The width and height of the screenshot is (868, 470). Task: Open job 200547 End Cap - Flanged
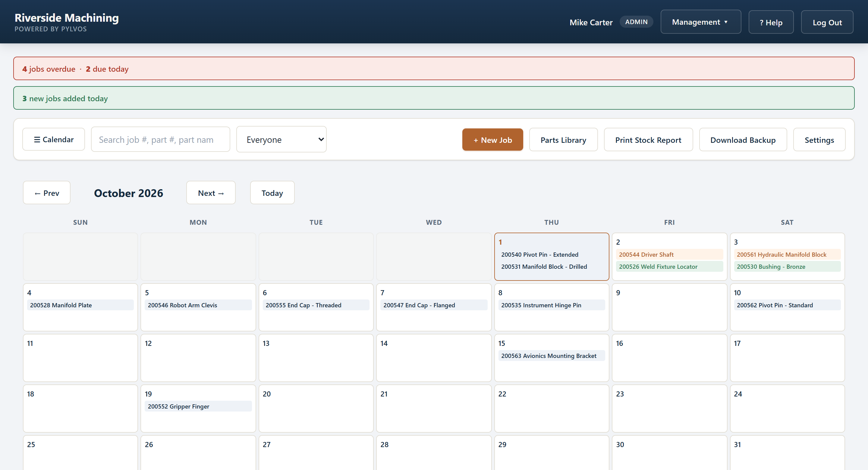434,305
